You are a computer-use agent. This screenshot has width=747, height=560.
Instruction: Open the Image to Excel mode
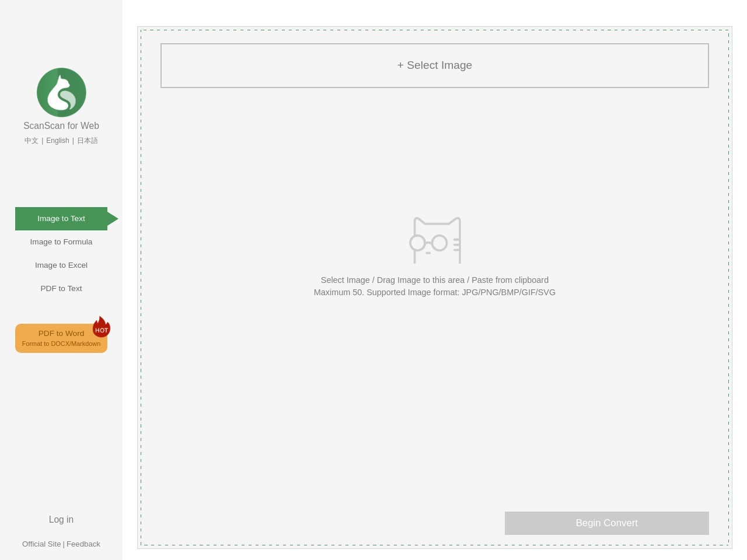tap(61, 265)
